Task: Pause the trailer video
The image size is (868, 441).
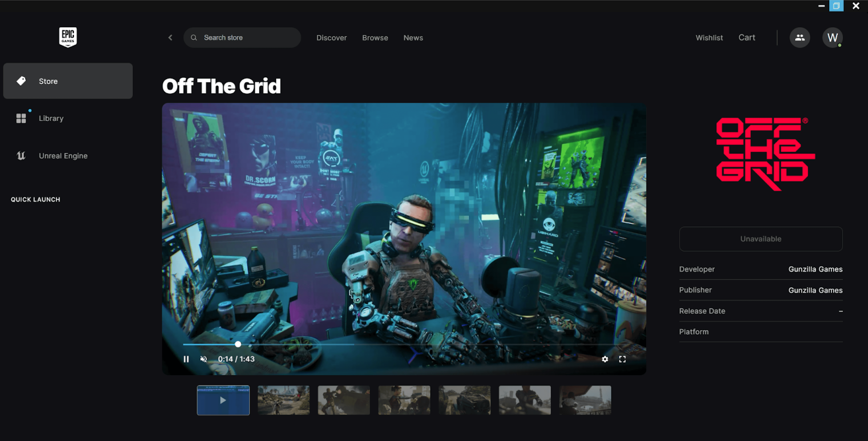Action: click(x=186, y=359)
